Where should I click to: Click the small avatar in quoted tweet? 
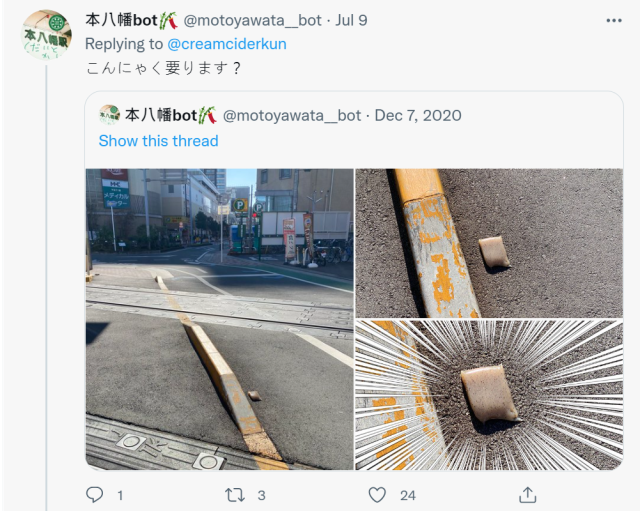click(x=109, y=115)
